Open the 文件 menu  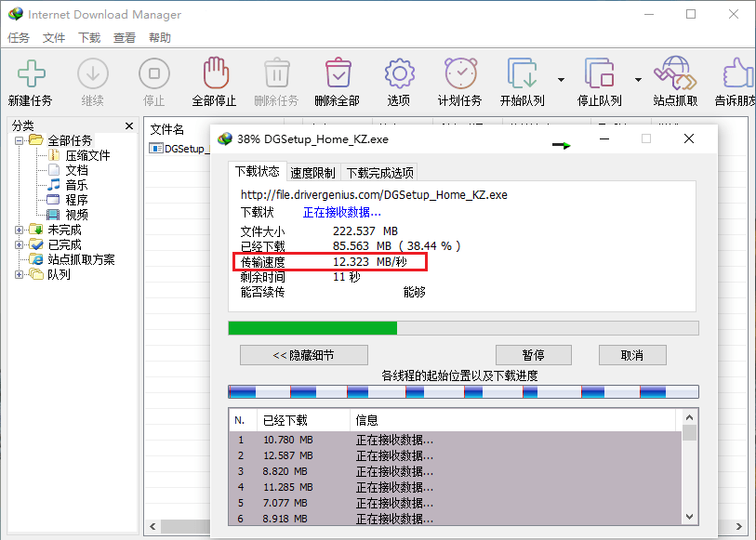coord(54,37)
